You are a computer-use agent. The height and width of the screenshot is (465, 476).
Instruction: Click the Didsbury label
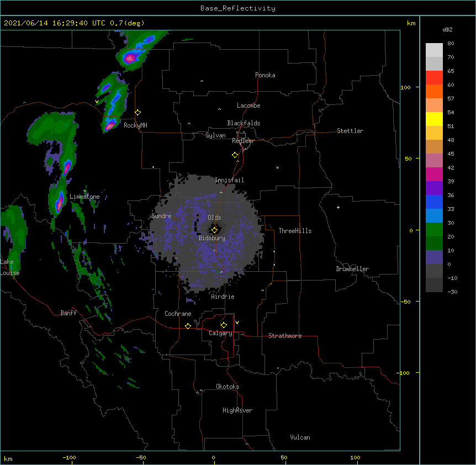pyautogui.click(x=212, y=238)
